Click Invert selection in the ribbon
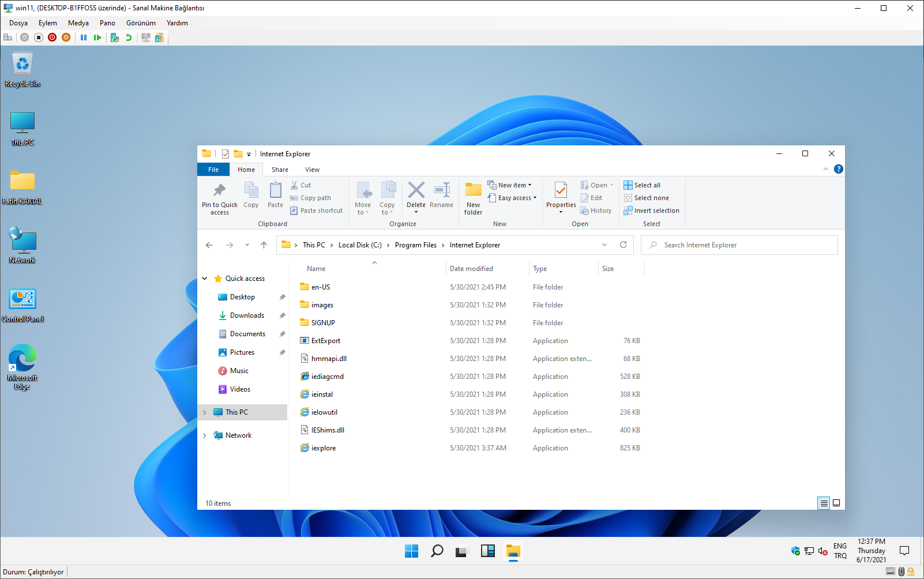This screenshot has height=579, width=924. 652,210
